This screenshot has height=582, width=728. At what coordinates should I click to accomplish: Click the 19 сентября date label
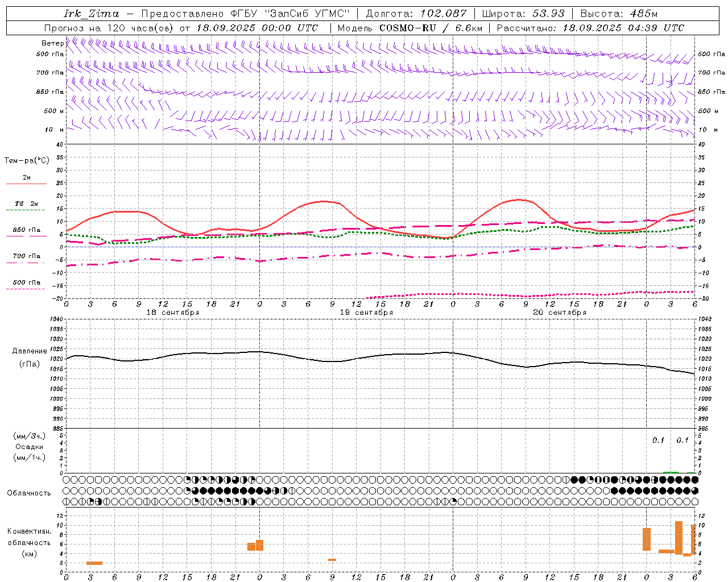click(x=366, y=313)
